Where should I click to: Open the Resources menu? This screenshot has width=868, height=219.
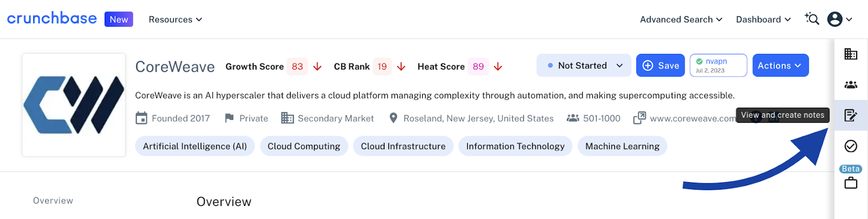175,20
